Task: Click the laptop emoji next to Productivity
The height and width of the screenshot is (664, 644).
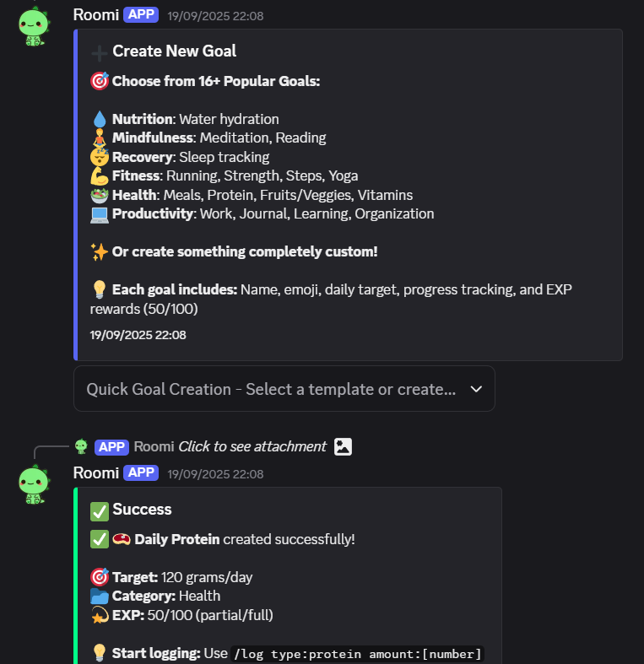Action: 100,213
